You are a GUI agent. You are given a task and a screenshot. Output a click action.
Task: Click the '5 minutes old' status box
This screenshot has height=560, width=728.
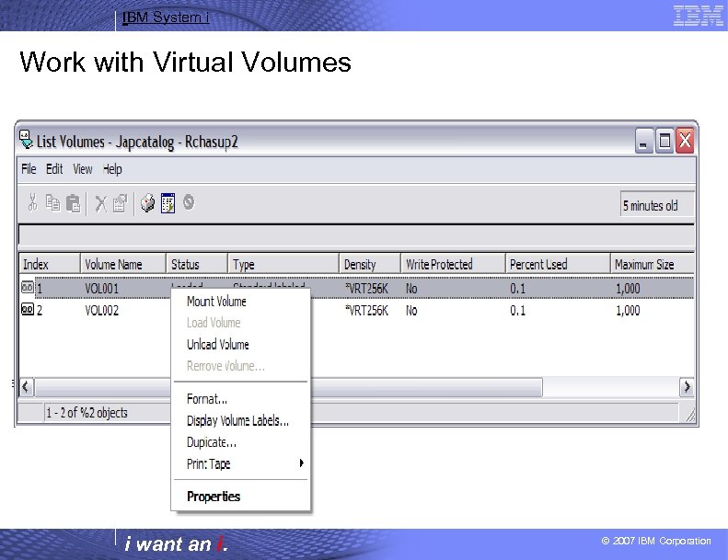coord(657,205)
